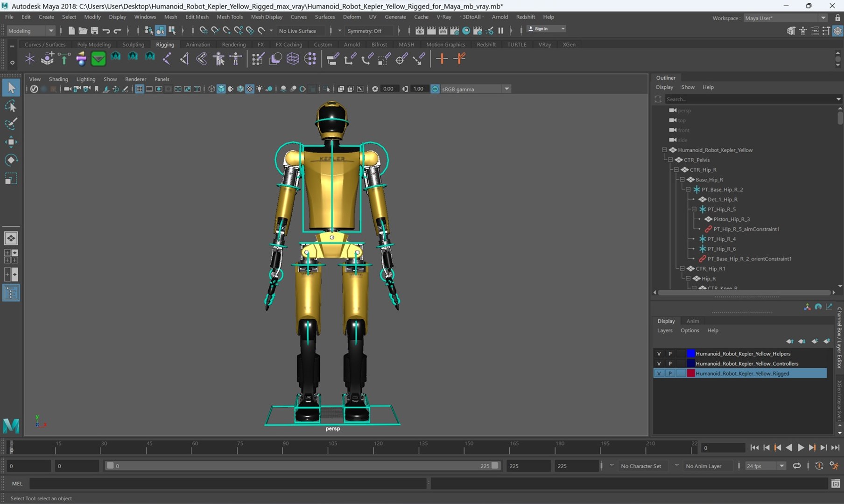Activate the Lasso Select tool
This screenshot has width=844, height=504.
point(11,106)
